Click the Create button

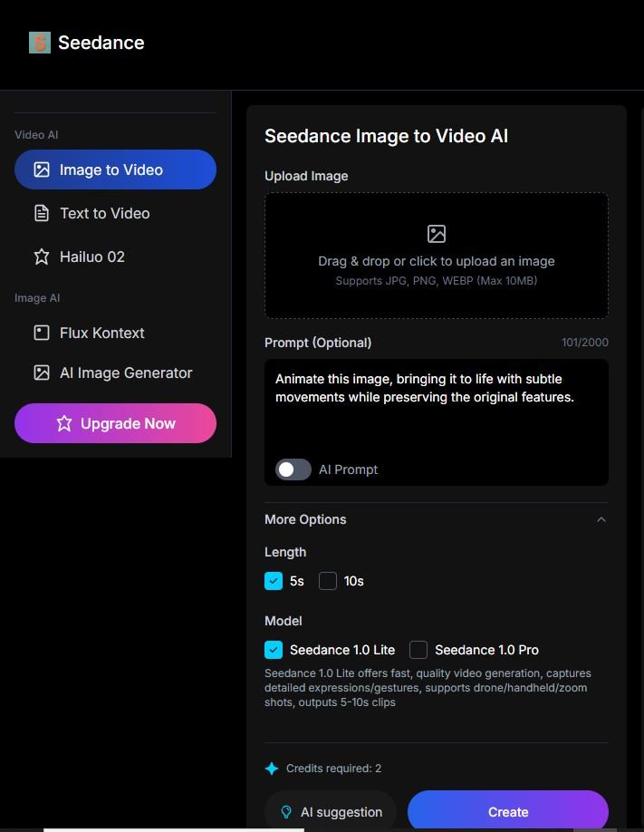point(507,810)
